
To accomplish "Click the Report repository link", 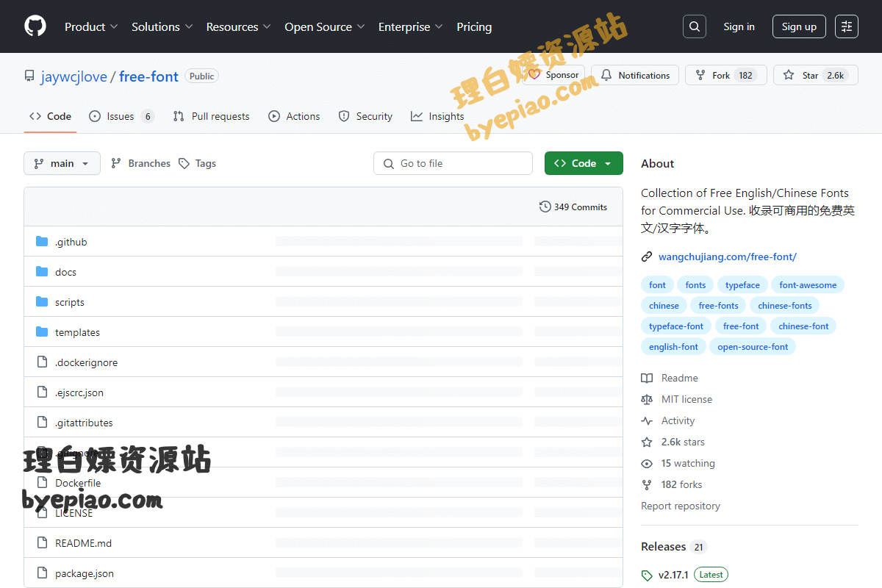I will (681, 506).
